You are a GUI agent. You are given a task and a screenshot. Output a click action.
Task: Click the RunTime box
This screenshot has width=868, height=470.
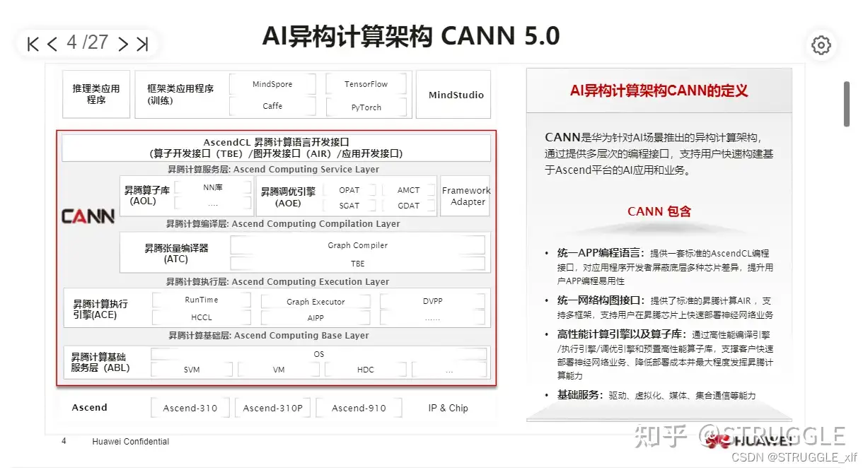point(201,300)
